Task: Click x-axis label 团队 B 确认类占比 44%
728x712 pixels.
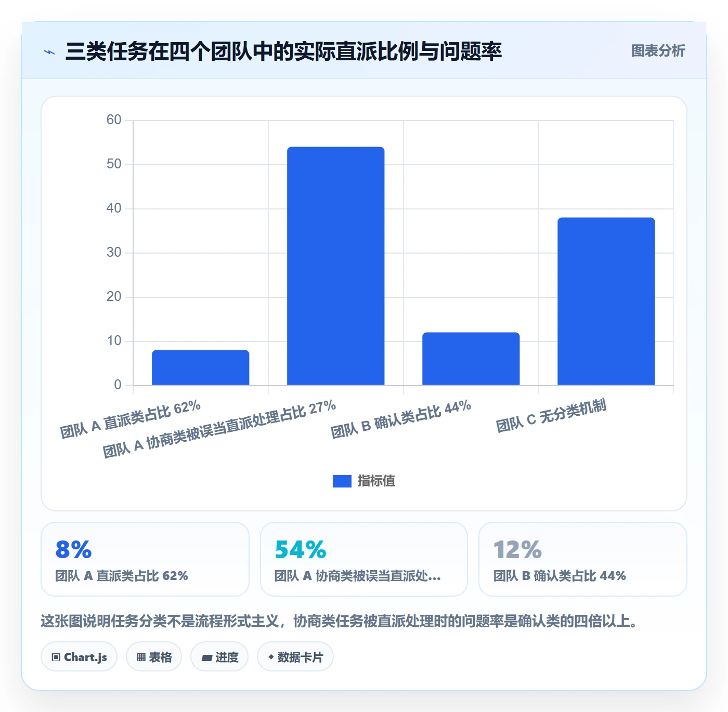Action: [401, 419]
